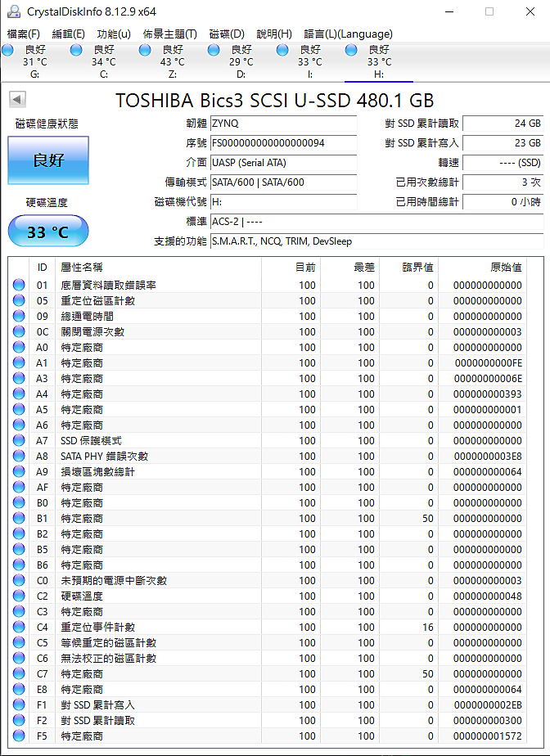Click the 良好 health status button
Viewport: 550px width, 756px height.
(48, 160)
